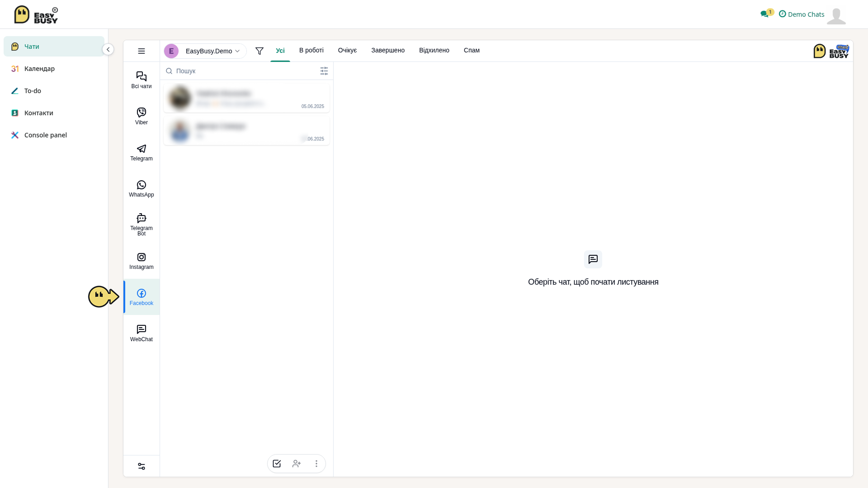868x488 pixels.
Task: Open Календар in the sidebar
Action: [x=54, y=69]
